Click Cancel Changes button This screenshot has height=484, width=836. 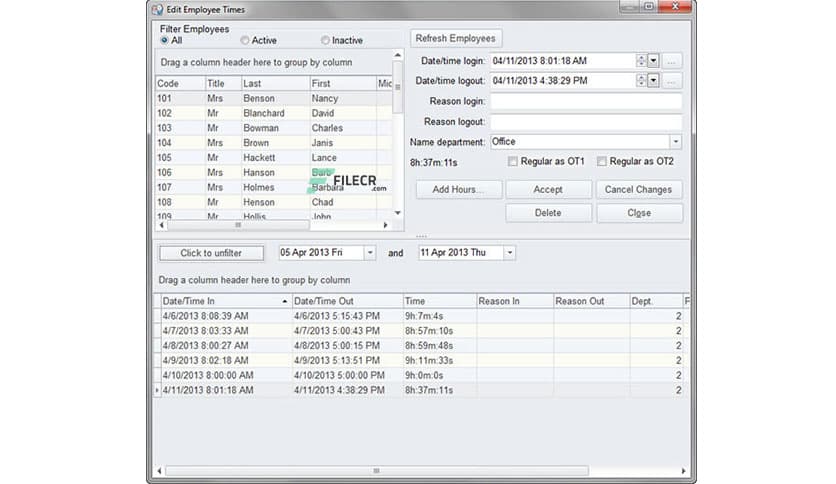click(639, 189)
